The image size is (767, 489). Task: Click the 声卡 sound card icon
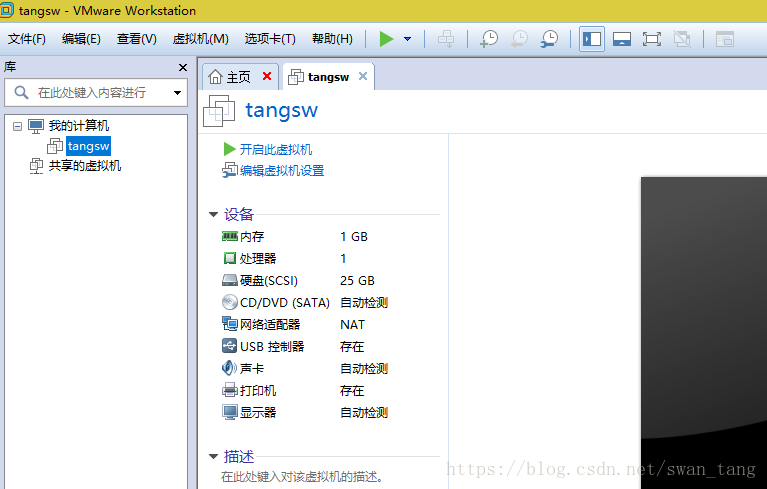tap(230, 368)
